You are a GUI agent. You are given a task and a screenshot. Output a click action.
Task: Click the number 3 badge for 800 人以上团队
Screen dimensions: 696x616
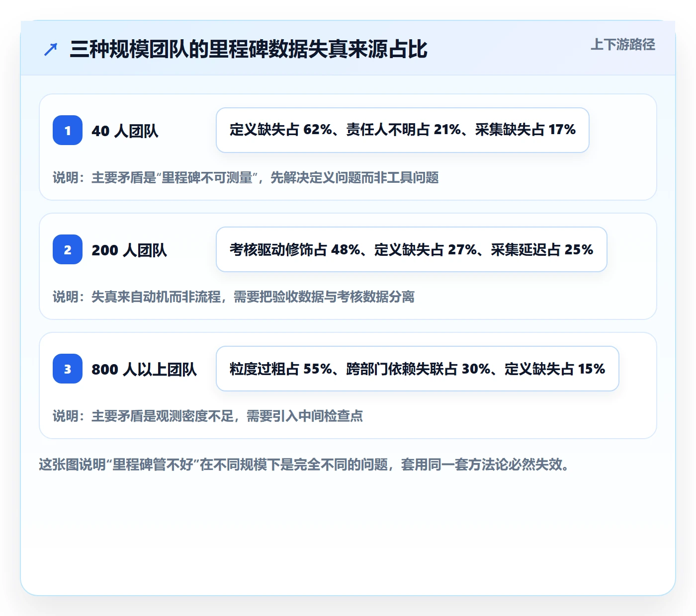[68, 369]
